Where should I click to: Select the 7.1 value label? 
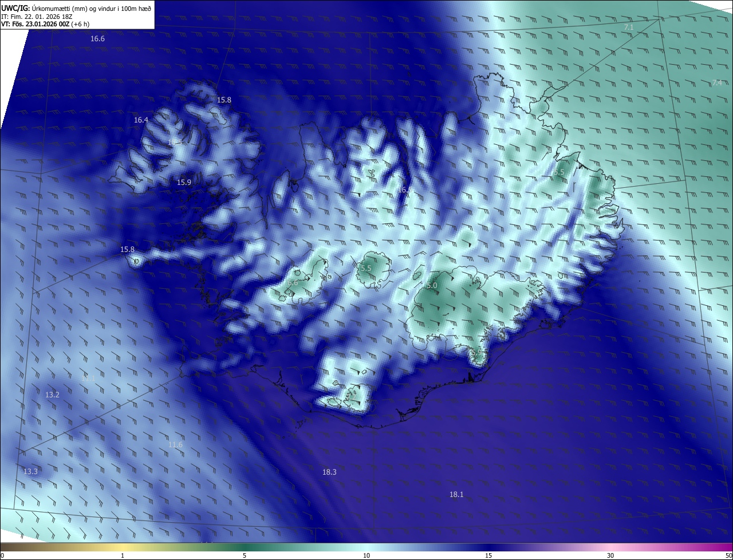point(629,27)
